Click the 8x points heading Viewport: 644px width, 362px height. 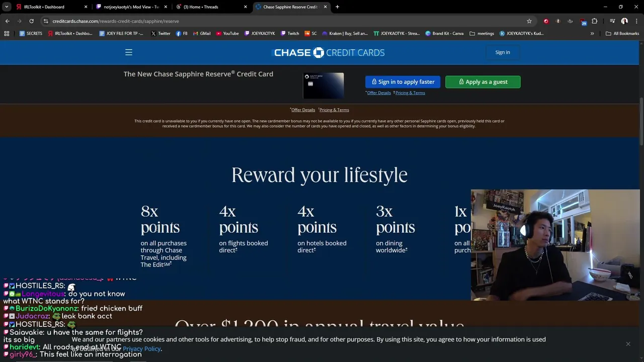point(160,219)
